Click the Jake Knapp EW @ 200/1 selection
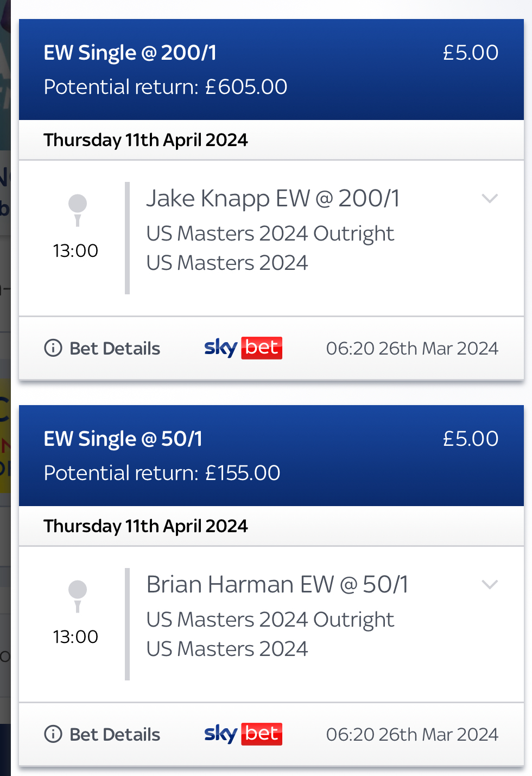The image size is (532, 776). (x=273, y=199)
